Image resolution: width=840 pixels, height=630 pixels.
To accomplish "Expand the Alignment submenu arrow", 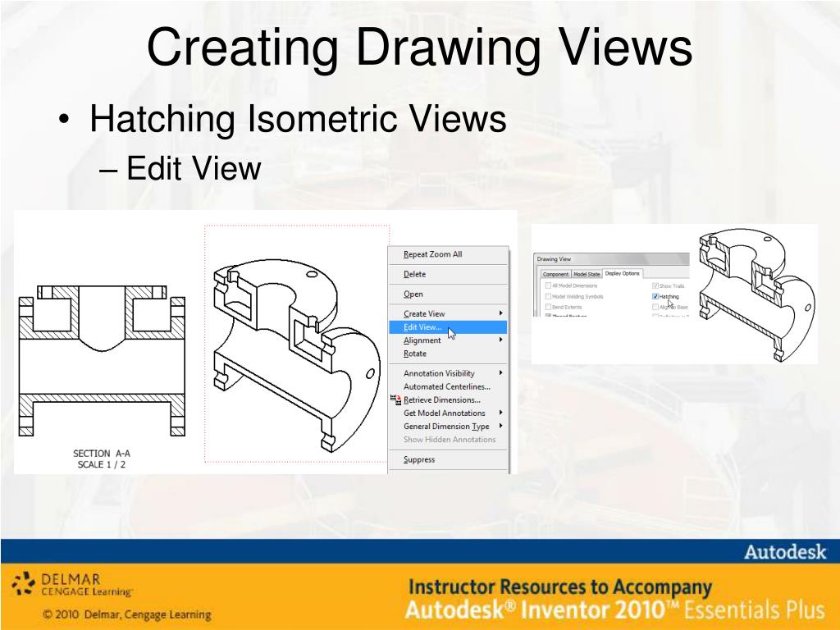I will [501, 340].
